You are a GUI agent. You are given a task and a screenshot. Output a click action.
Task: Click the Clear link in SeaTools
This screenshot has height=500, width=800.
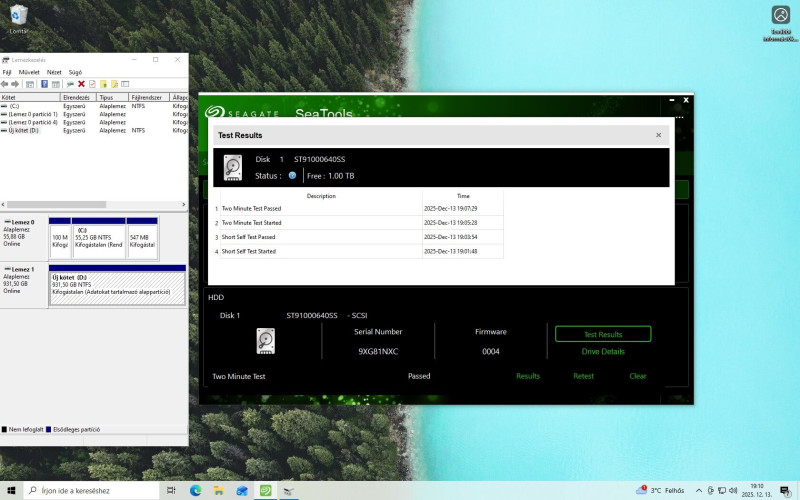[x=638, y=376]
